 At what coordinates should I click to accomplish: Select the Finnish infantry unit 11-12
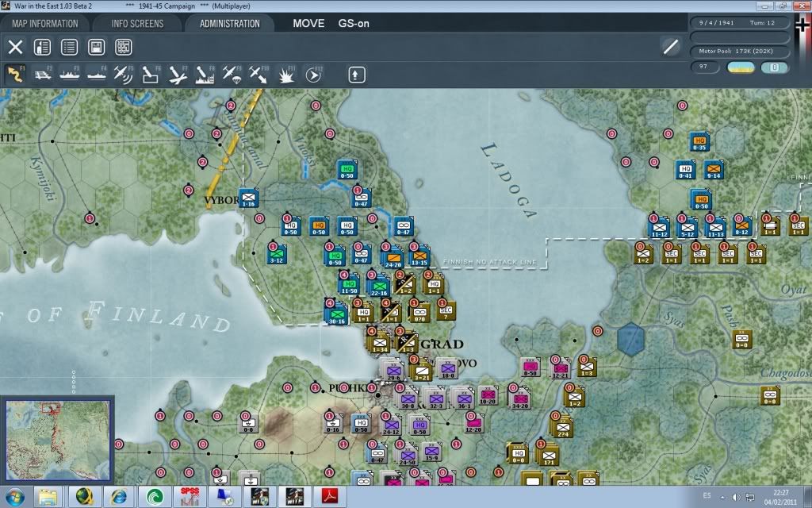[659, 228]
